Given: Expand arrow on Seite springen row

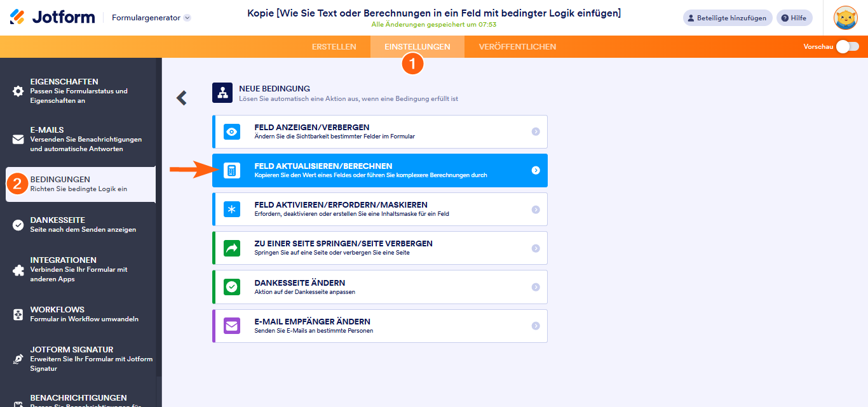Looking at the screenshot, I should [x=536, y=248].
